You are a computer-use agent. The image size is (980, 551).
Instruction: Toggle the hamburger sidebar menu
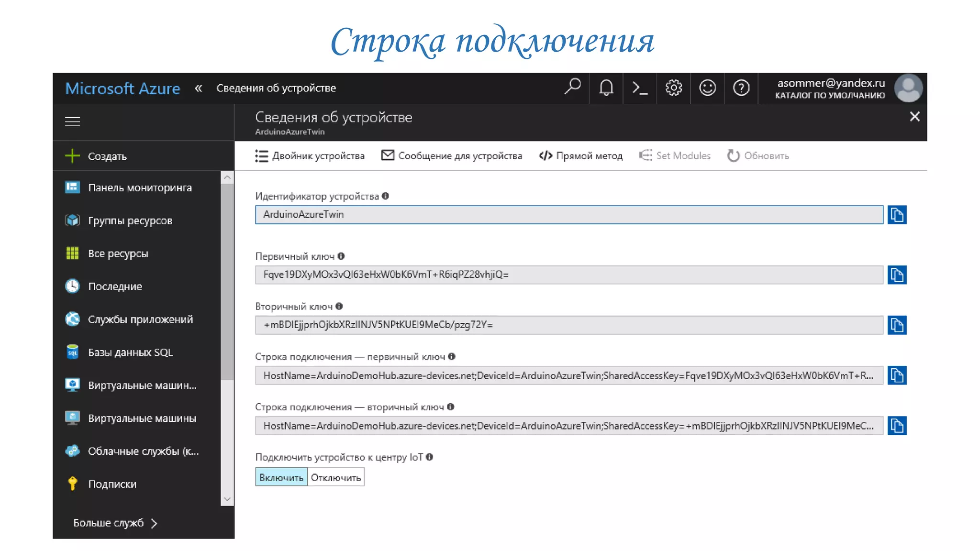[72, 122]
